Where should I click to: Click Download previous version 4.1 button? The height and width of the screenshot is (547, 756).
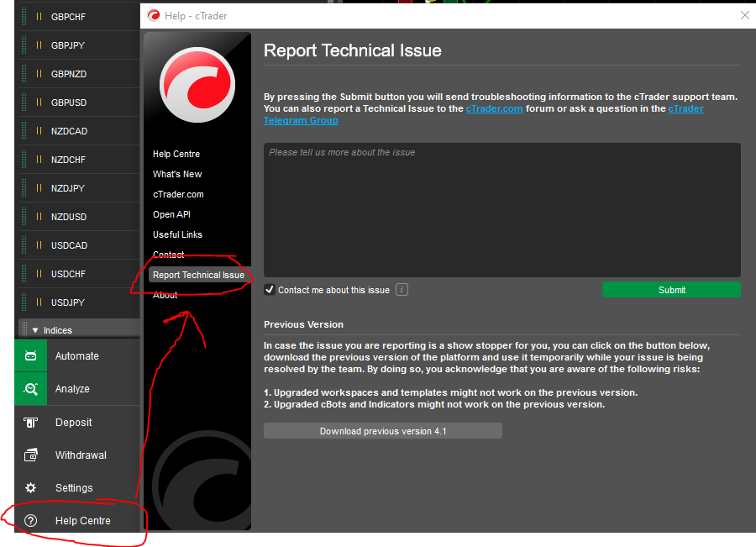coord(383,431)
